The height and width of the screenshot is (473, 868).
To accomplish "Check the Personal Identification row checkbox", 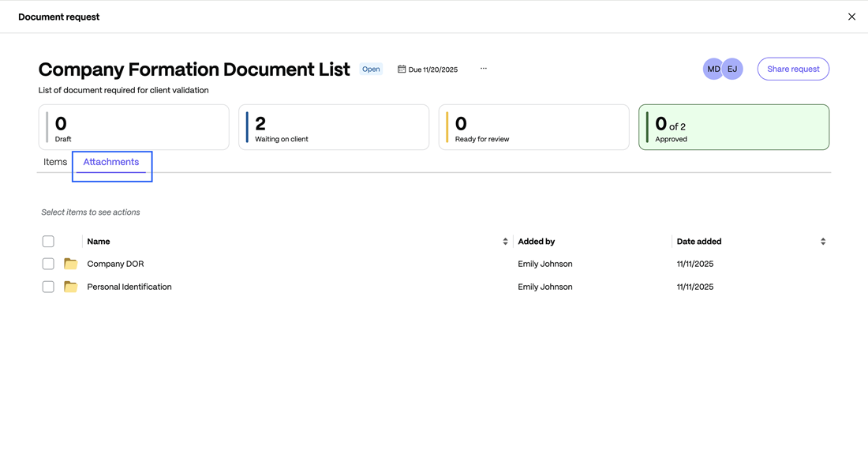I will click(x=48, y=286).
